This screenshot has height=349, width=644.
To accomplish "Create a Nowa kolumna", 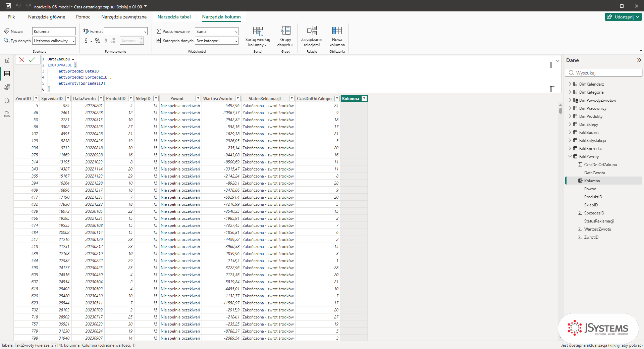I will pos(337,37).
